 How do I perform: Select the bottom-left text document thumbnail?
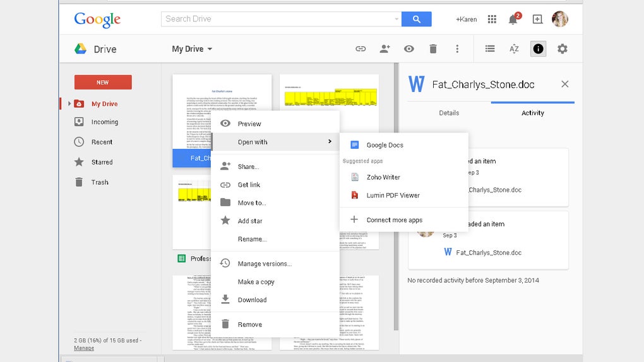point(192,313)
